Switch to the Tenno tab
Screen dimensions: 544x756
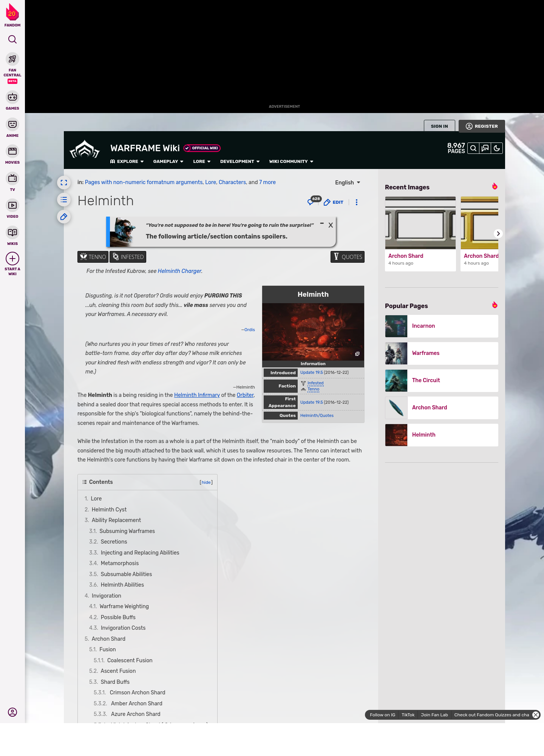tap(93, 257)
